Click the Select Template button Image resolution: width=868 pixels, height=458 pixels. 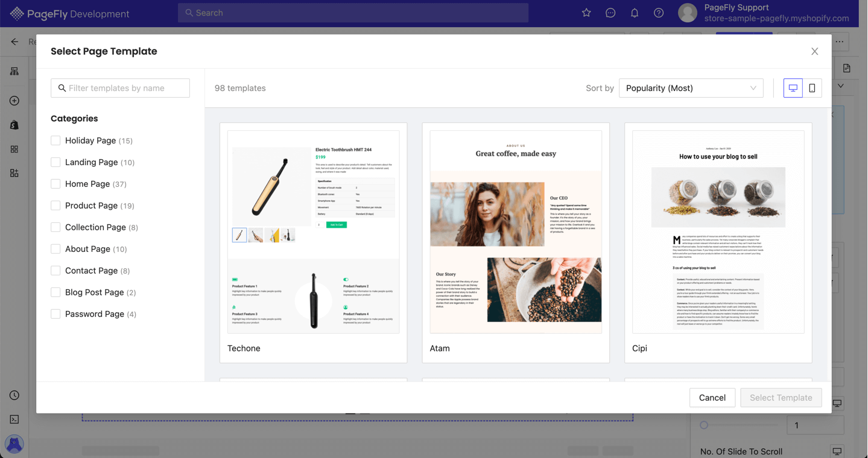(x=781, y=398)
